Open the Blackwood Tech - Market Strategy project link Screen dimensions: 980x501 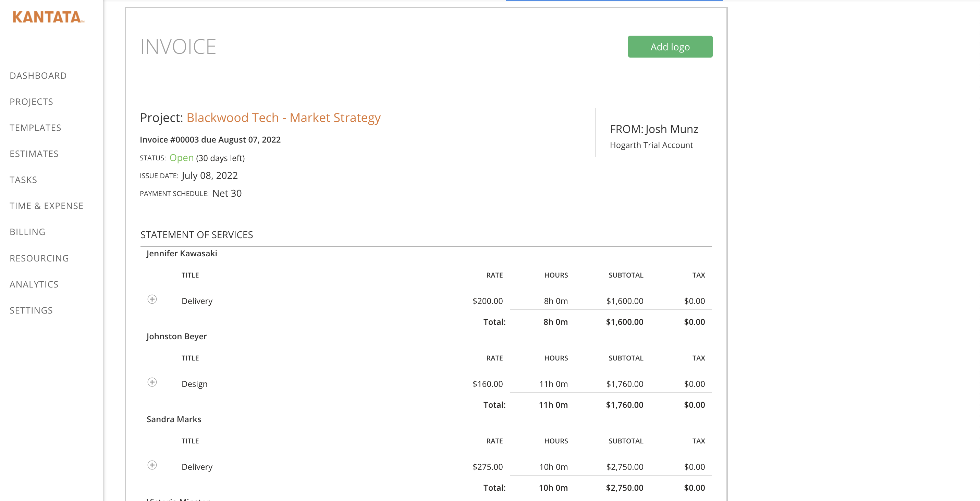[283, 118]
